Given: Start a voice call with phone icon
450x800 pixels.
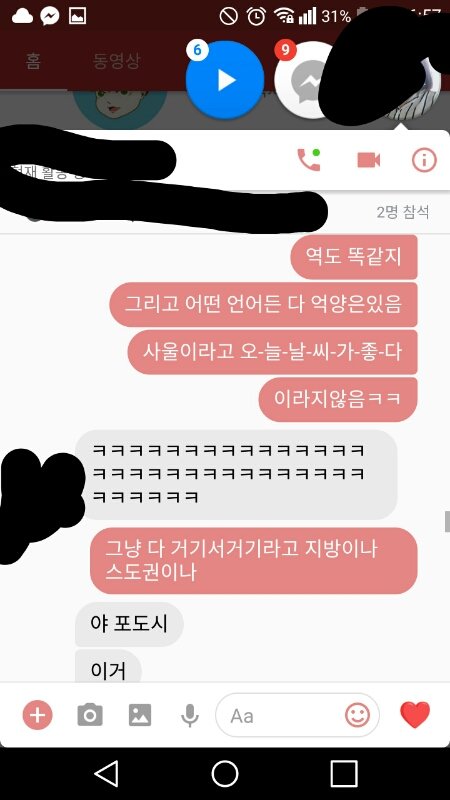Looking at the screenshot, I should point(309,160).
